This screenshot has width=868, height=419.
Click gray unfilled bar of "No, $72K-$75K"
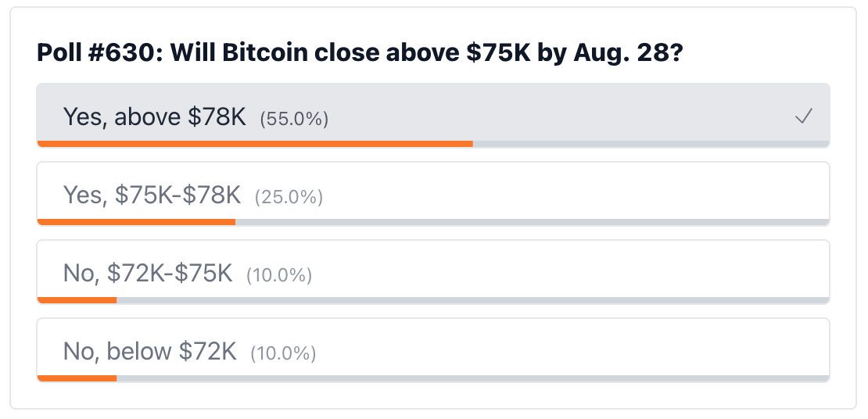pyautogui.click(x=473, y=300)
